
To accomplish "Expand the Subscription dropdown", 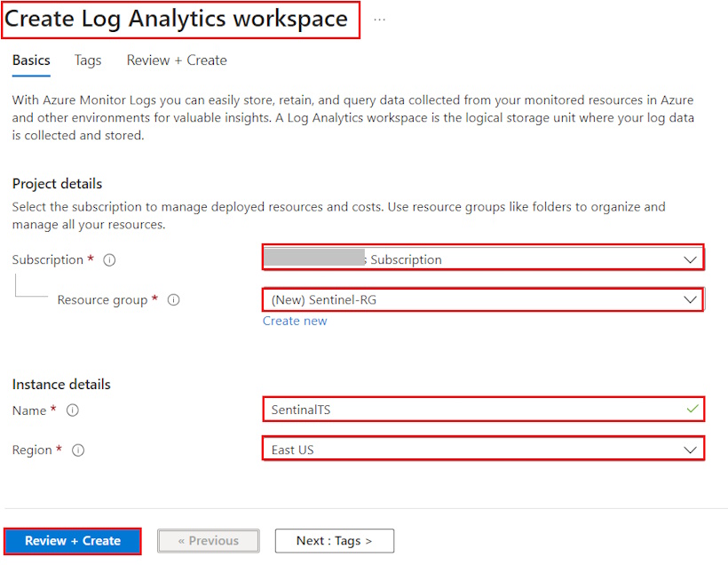I will (690, 259).
